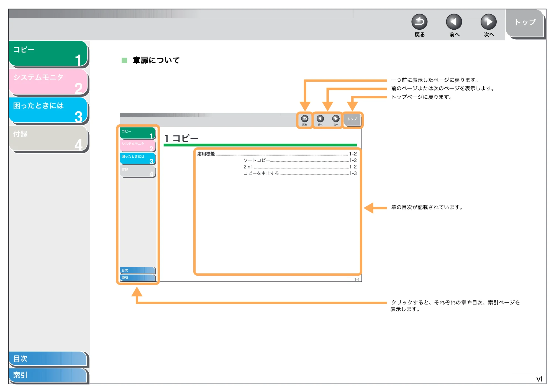Click the 戻る (back) round icon
The height and width of the screenshot is (392, 554).
[x=419, y=22]
